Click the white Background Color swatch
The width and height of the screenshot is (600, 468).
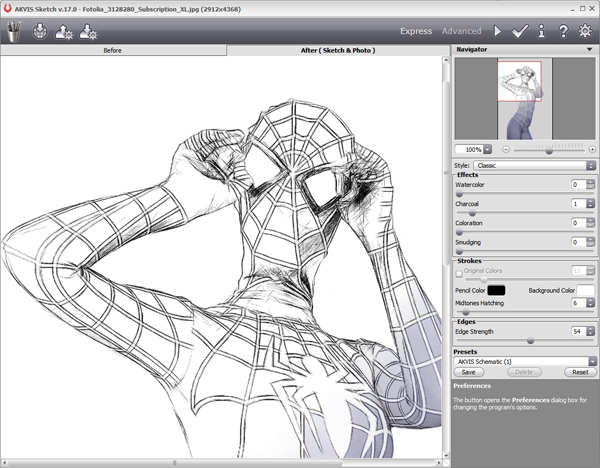[585, 290]
